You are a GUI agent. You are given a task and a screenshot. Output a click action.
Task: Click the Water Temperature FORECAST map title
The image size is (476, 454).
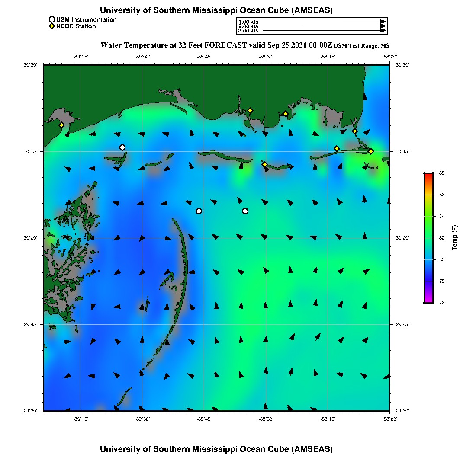tap(216, 45)
